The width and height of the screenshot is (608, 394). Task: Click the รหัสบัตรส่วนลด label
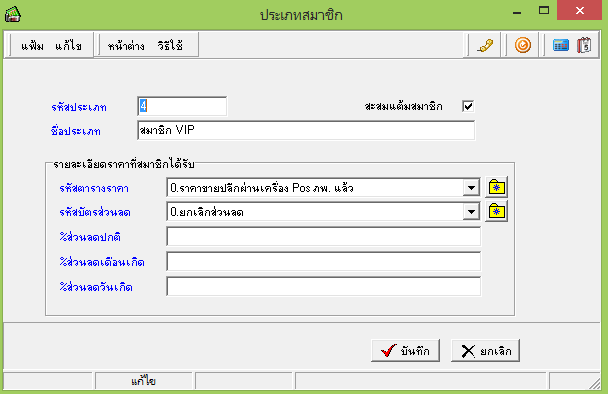pos(95,213)
